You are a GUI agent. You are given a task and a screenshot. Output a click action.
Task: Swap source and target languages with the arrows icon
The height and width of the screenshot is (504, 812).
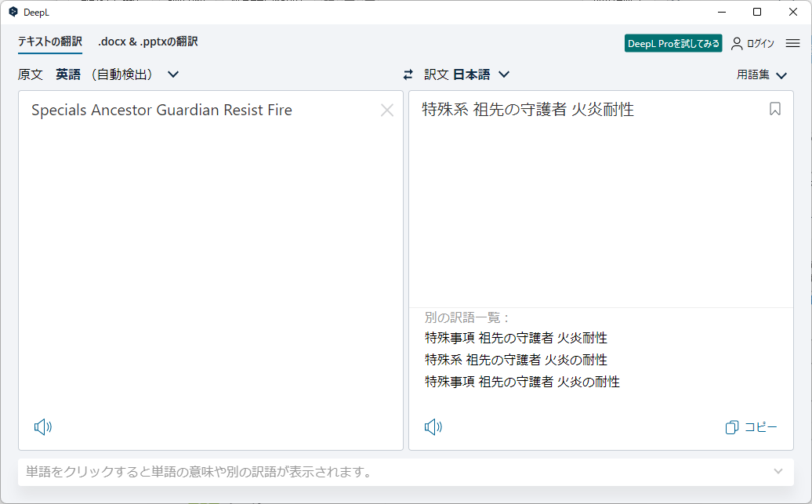point(408,74)
